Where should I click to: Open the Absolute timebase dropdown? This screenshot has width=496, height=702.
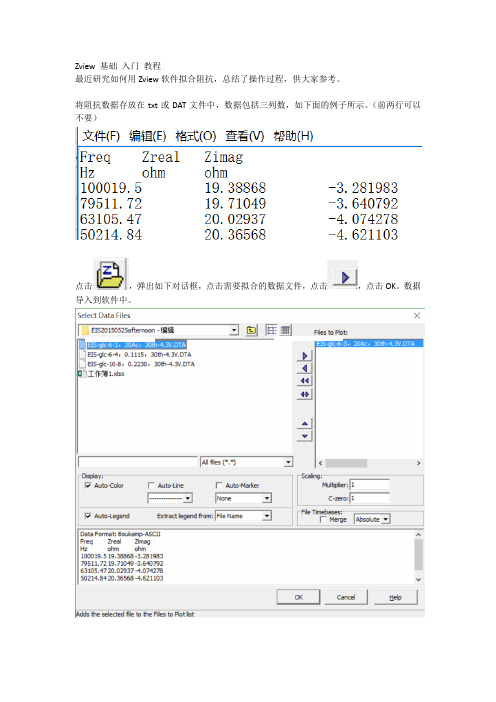pos(385,519)
